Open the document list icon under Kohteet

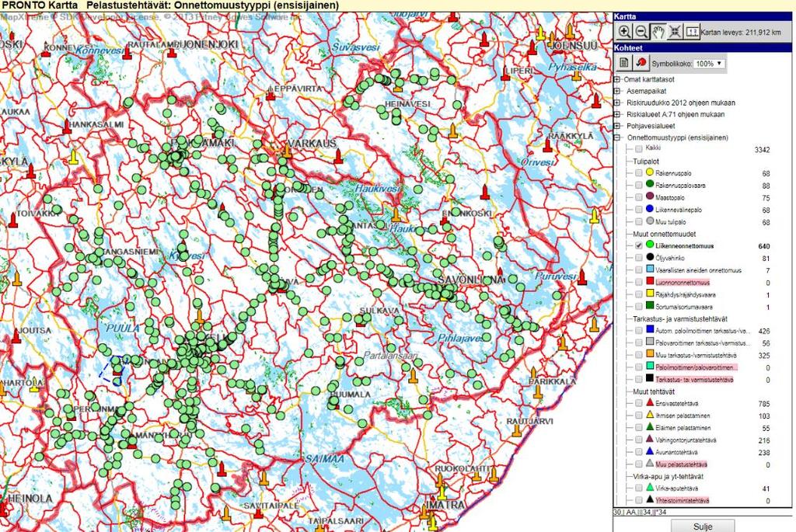pyautogui.click(x=624, y=63)
